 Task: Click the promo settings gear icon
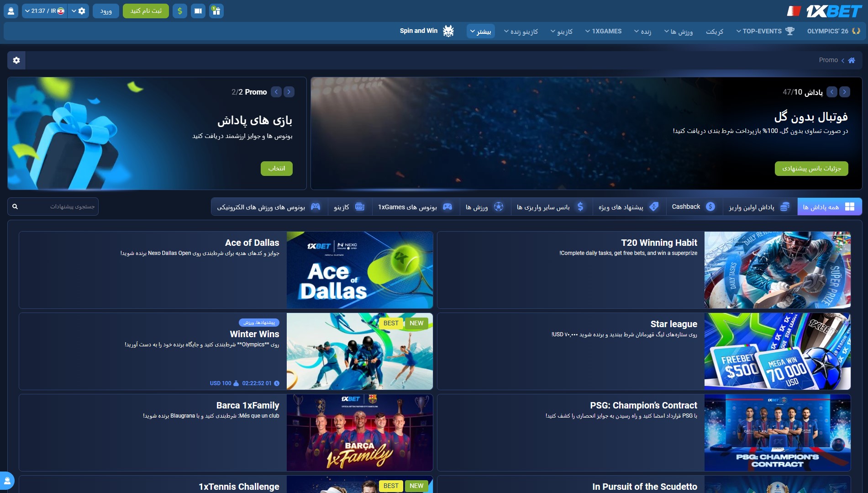coord(16,60)
